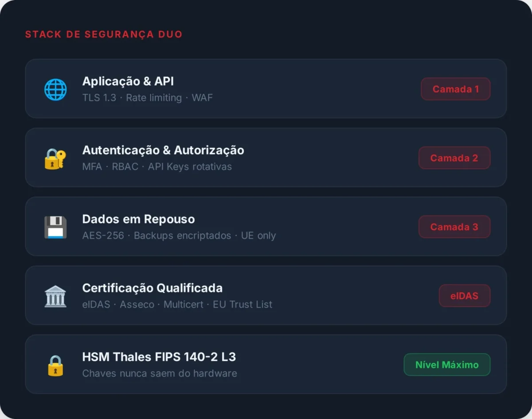
Task: Click the blue globe graphic in the first card
Action: 55,89
